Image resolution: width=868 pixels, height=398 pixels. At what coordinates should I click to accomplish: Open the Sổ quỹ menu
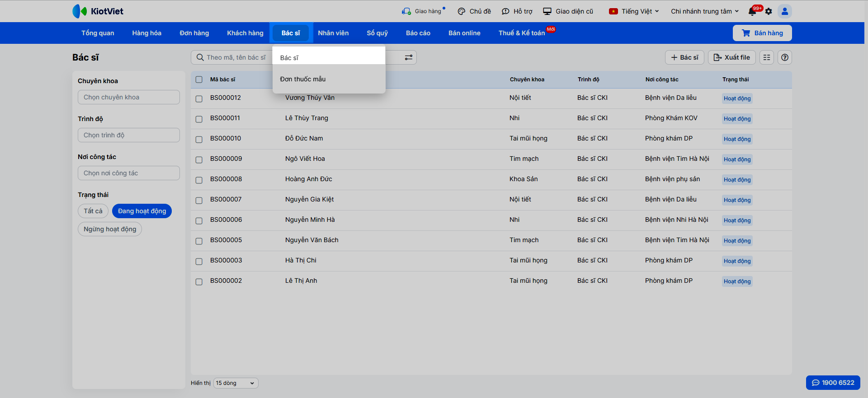point(377,33)
